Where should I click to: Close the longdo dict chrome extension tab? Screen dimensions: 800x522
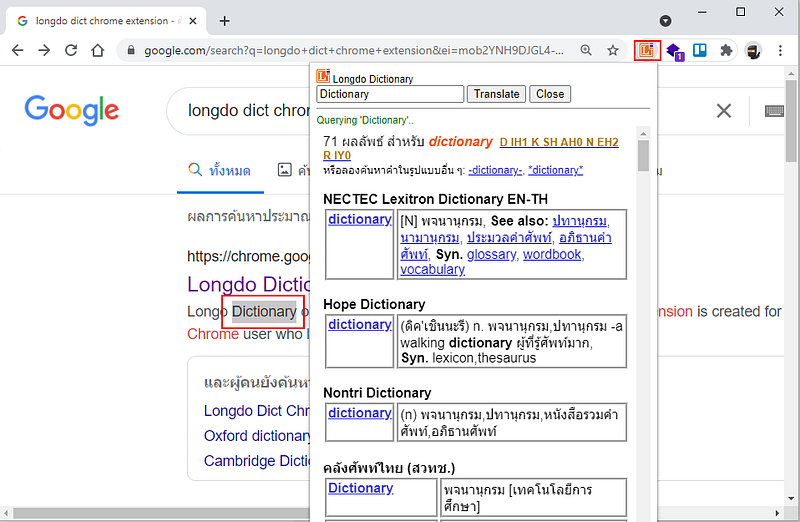coord(193,21)
